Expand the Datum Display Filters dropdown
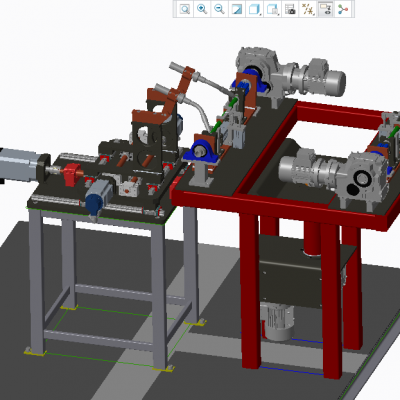Viewport: 400px width, 400px height. tap(308, 9)
